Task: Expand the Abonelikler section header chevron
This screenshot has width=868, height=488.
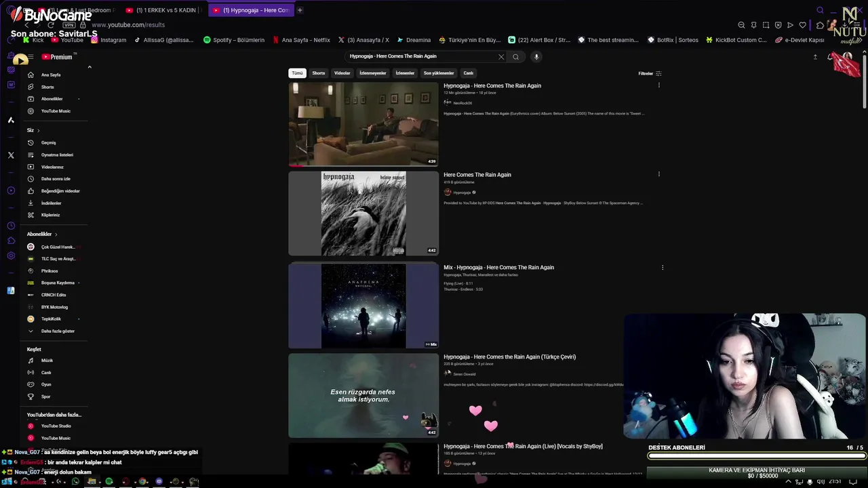Action: coord(56,235)
